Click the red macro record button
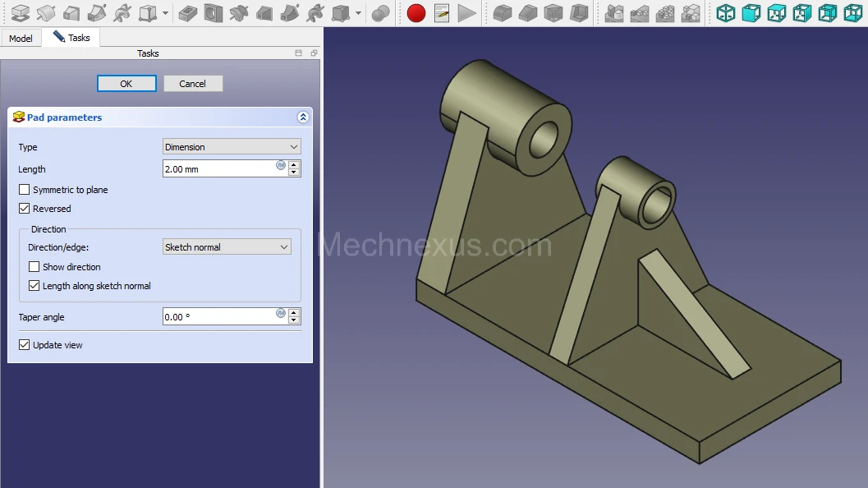Screen dimensions: 868x488 416,13
